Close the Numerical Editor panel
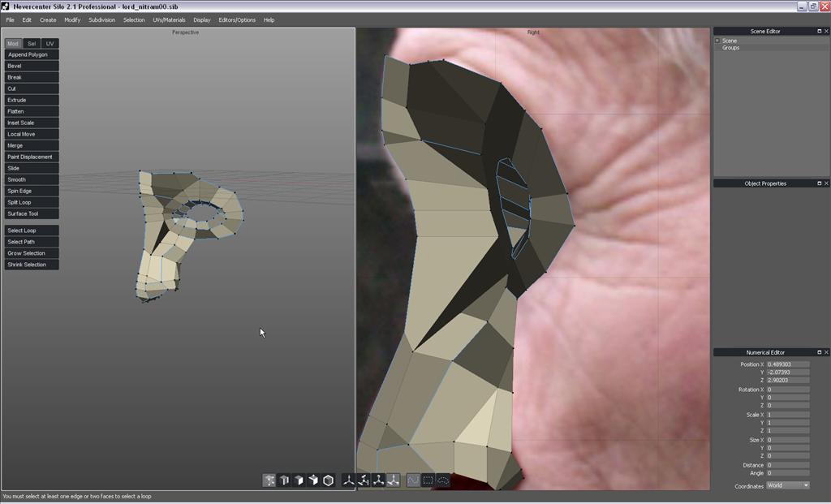Image resolution: width=831 pixels, height=504 pixels. point(826,352)
